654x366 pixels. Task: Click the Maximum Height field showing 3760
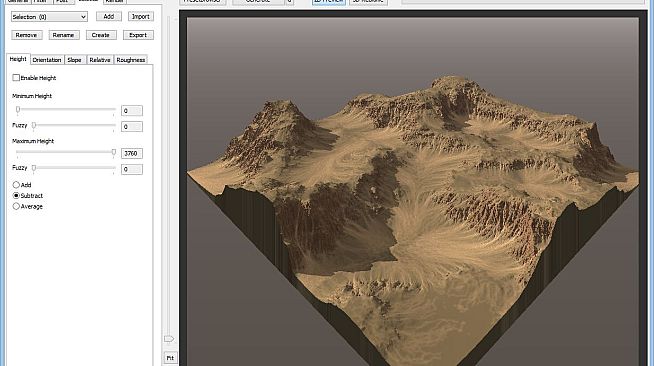click(x=132, y=153)
